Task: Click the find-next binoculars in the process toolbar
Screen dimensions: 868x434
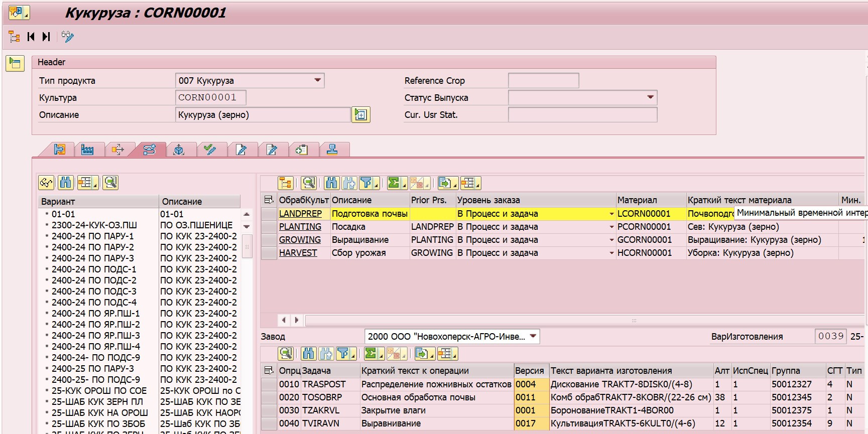Action: pyautogui.click(x=349, y=183)
